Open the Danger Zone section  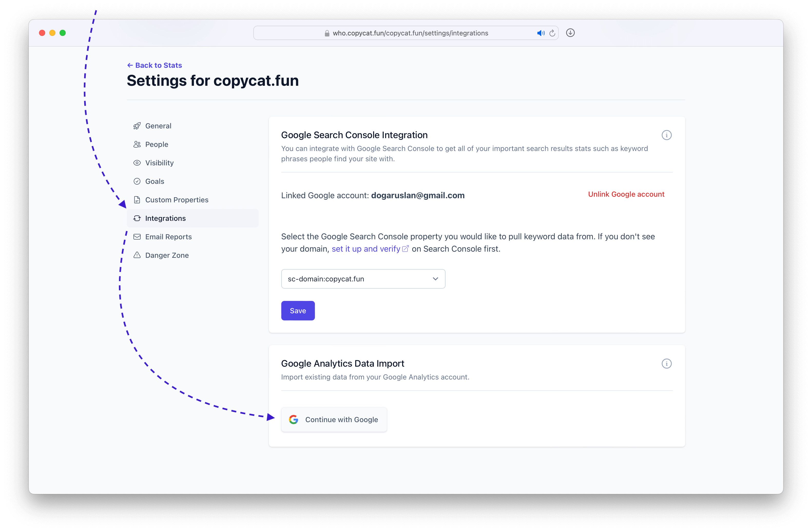pos(192,255)
